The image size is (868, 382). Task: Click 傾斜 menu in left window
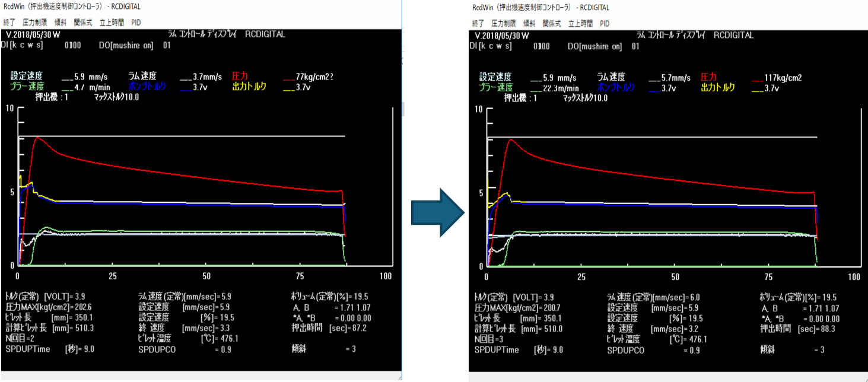(x=60, y=22)
